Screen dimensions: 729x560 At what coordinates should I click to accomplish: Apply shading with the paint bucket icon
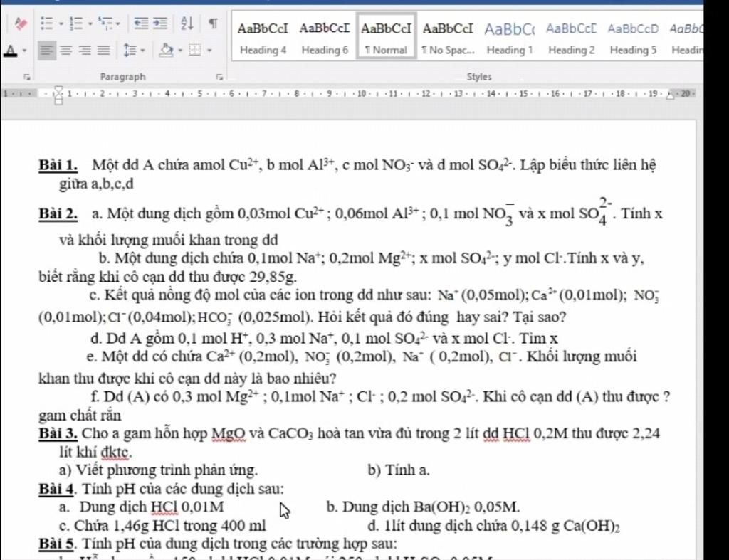coord(167,50)
